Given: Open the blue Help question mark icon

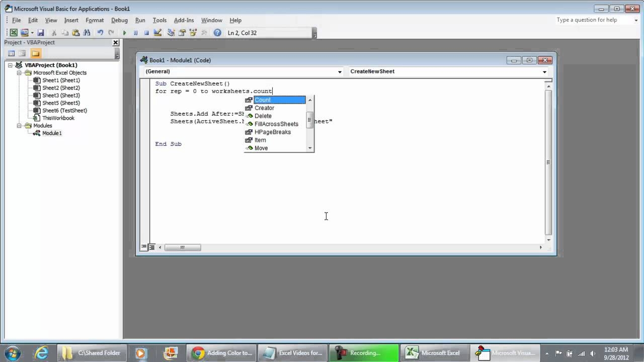Looking at the screenshot, I should [217, 33].
